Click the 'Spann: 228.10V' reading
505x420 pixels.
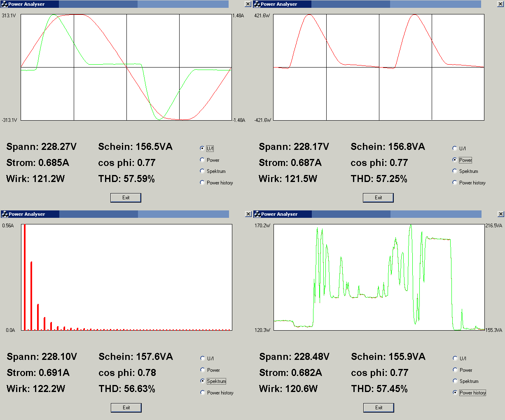coord(42,357)
